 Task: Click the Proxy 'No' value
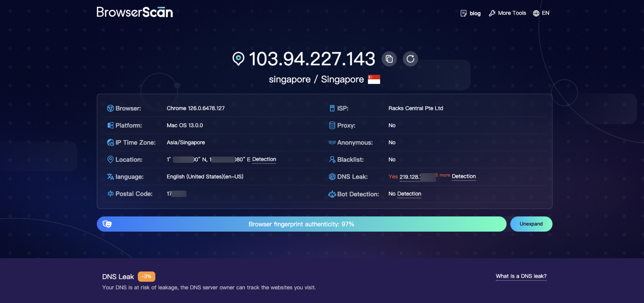392,125
